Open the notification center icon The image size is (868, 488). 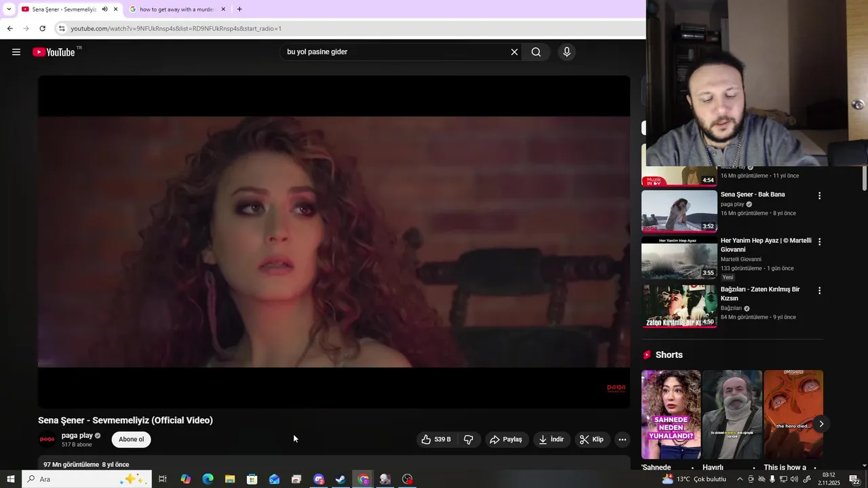pos(854,479)
